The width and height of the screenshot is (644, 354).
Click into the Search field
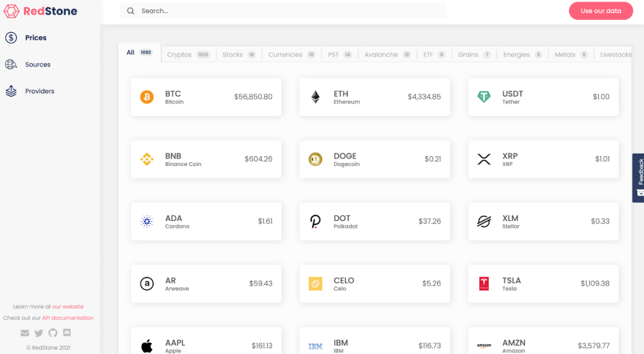coord(283,11)
